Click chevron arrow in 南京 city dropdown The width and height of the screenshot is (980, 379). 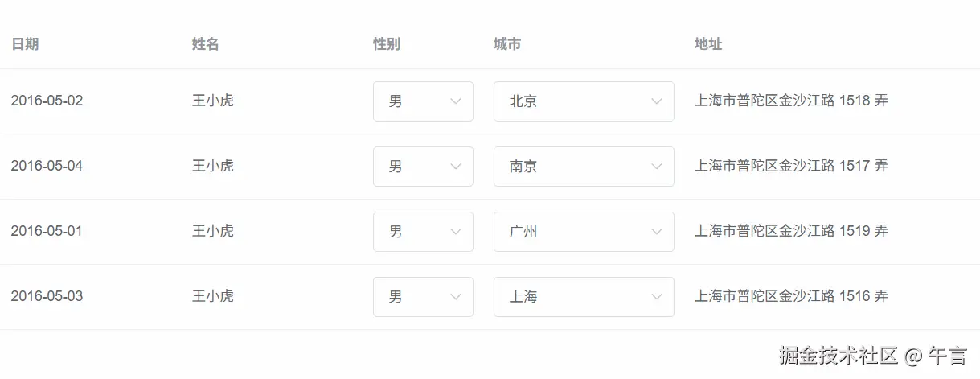[657, 167]
